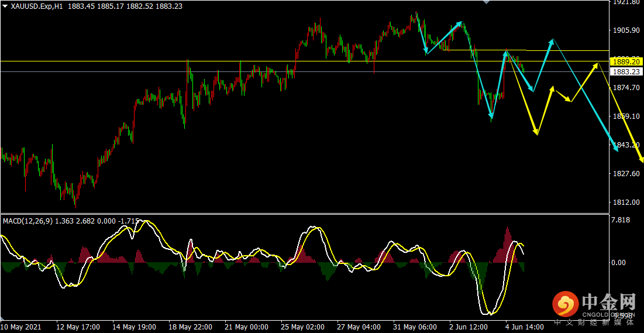
Task: Click the MACD(12,26,9) indicator label
Action: click(27, 221)
